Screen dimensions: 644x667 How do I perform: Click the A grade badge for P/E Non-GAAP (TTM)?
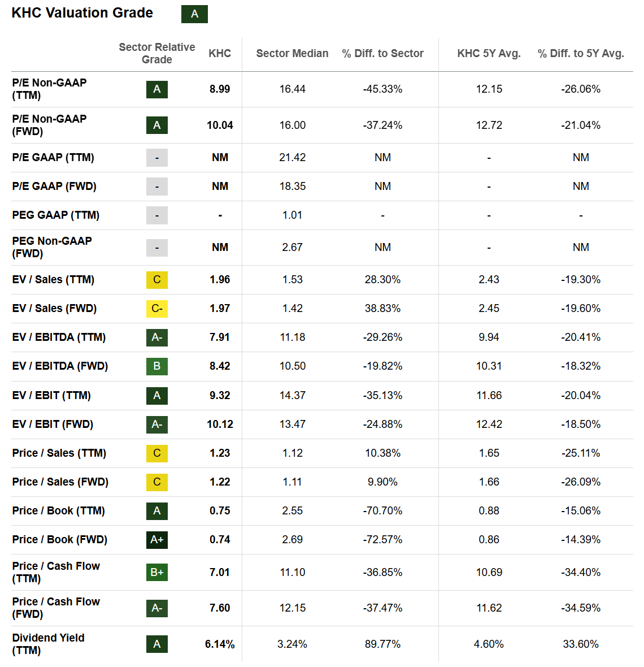coord(157,89)
